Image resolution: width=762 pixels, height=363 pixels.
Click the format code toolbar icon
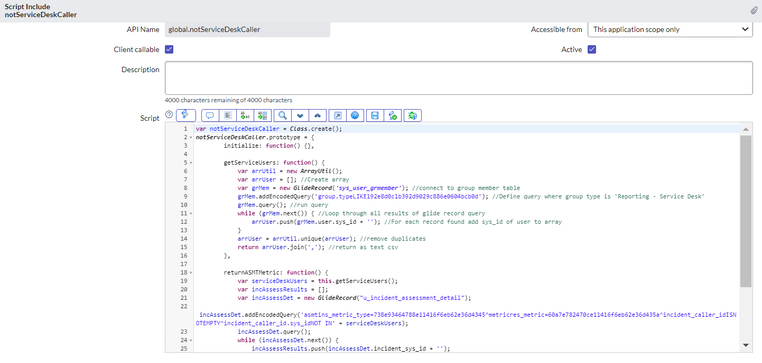(227, 115)
